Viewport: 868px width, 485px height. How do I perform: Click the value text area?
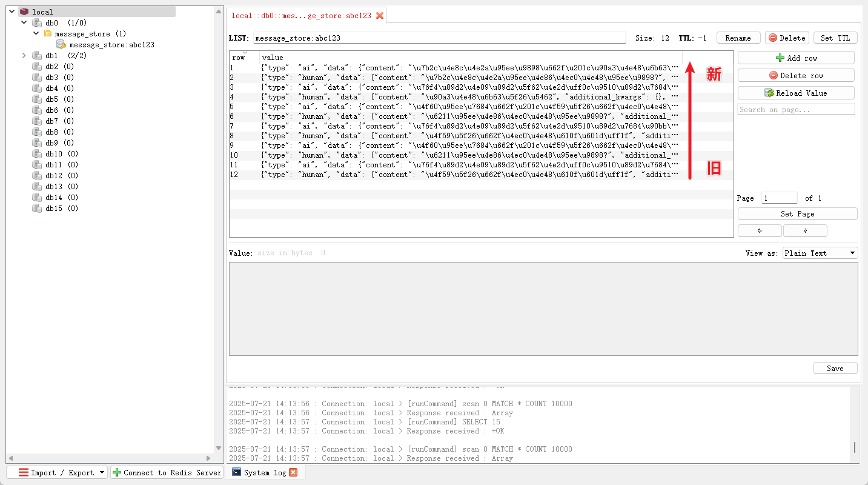(x=543, y=309)
